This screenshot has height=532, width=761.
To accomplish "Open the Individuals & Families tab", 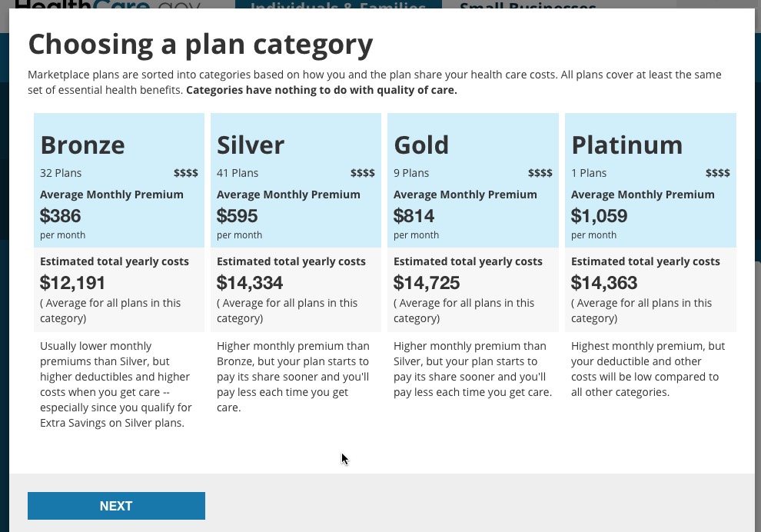I will (338, 5).
